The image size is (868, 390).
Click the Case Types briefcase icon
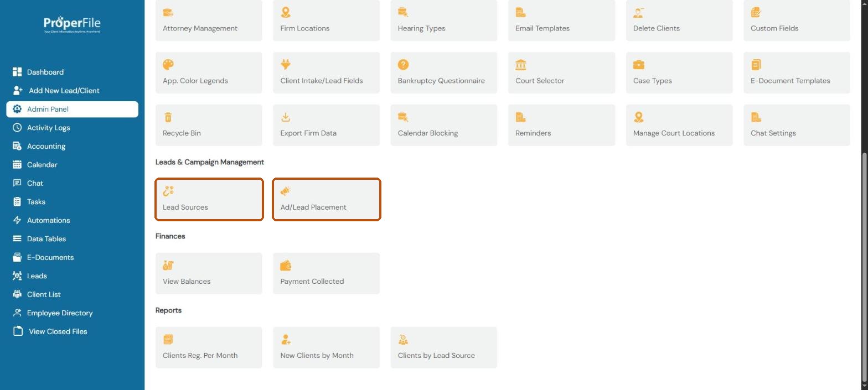[x=639, y=65]
